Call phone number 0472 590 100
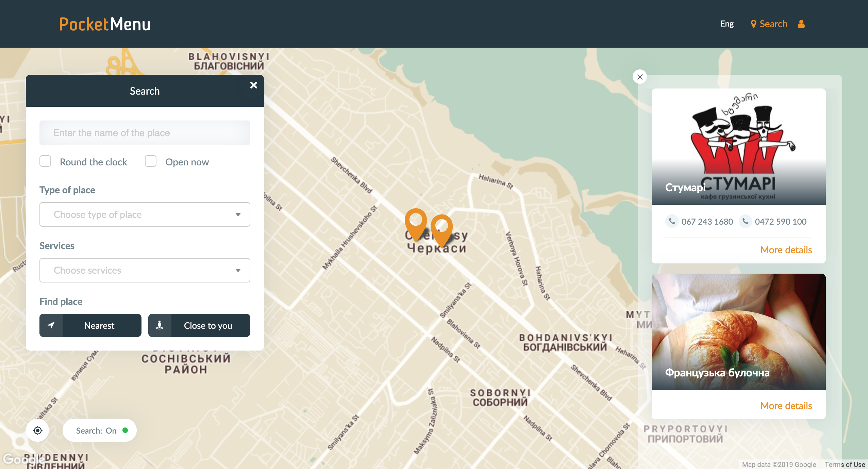868x469 pixels. click(773, 222)
